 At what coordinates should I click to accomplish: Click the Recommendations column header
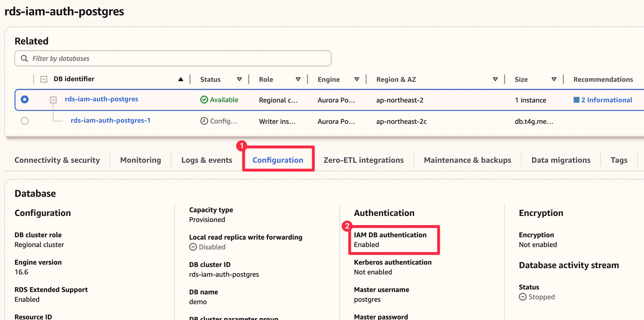tap(603, 79)
